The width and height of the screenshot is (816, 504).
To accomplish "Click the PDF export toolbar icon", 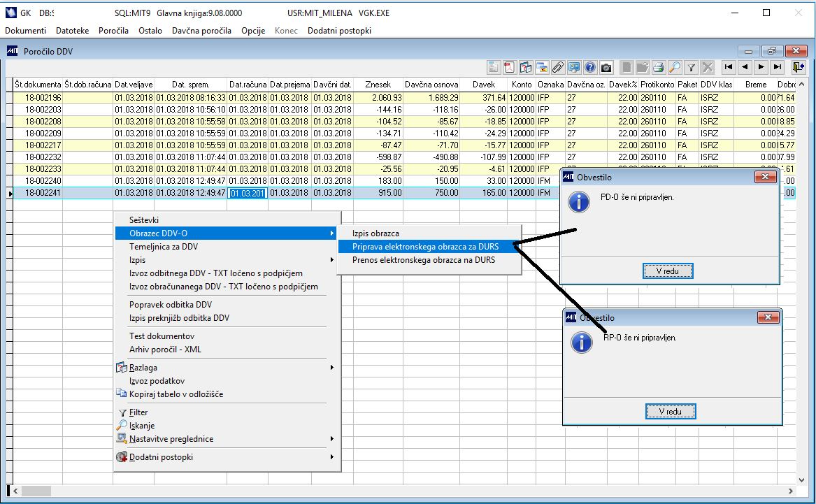I will (510, 67).
